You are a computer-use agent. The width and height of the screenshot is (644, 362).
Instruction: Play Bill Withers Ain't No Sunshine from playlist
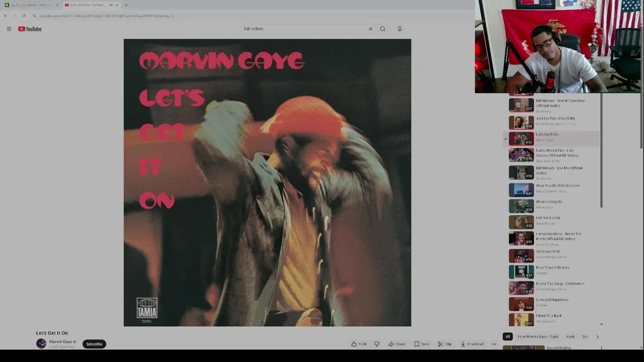click(552, 105)
